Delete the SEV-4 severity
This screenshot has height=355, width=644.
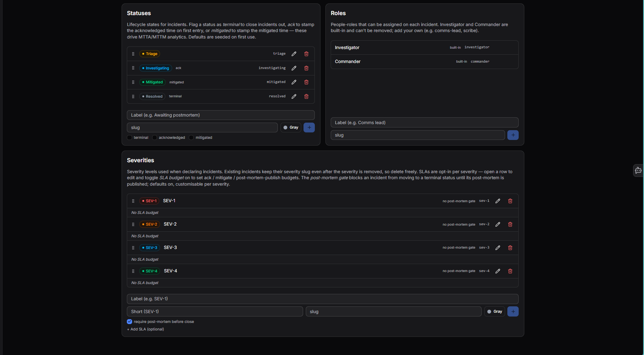coord(510,271)
